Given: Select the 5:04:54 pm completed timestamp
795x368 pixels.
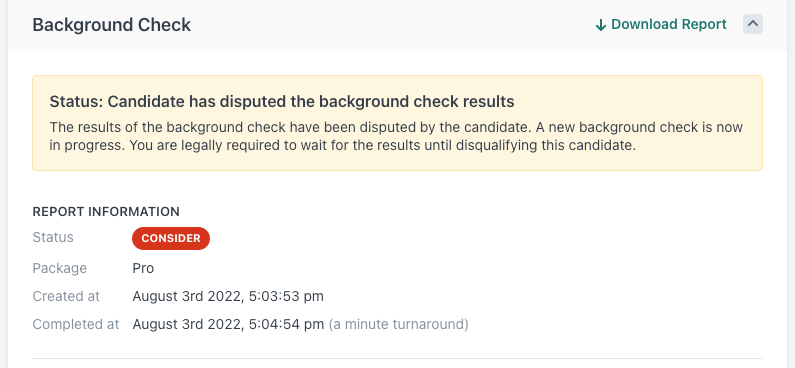Looking at the screenshot, I should [286, 324].
